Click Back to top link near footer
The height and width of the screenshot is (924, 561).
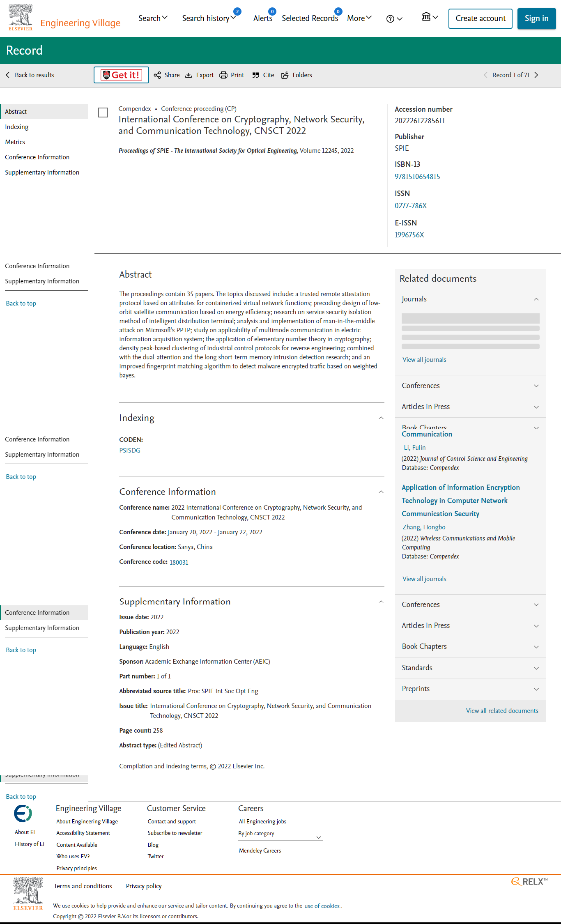[x=21, y=797]
